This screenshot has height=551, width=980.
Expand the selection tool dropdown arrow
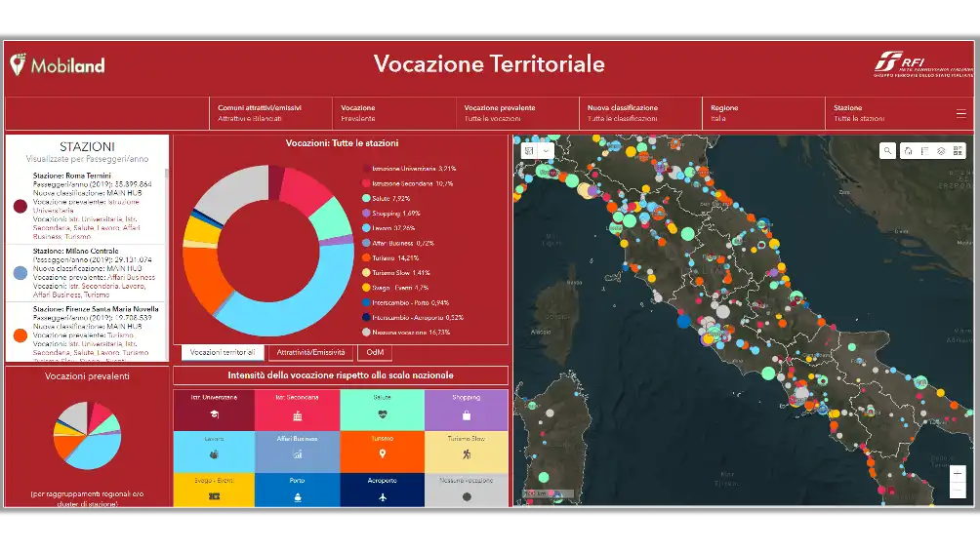(546, 150)
